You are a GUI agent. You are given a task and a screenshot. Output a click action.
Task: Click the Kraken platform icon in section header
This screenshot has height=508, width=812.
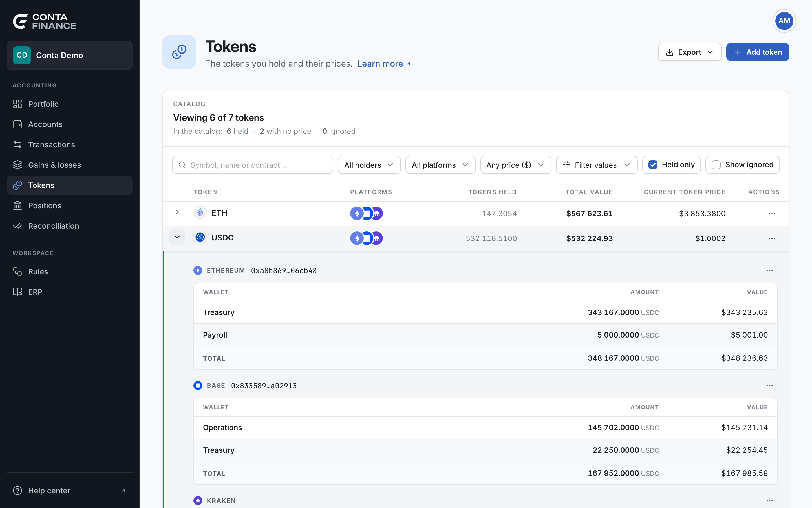point(198,501)
